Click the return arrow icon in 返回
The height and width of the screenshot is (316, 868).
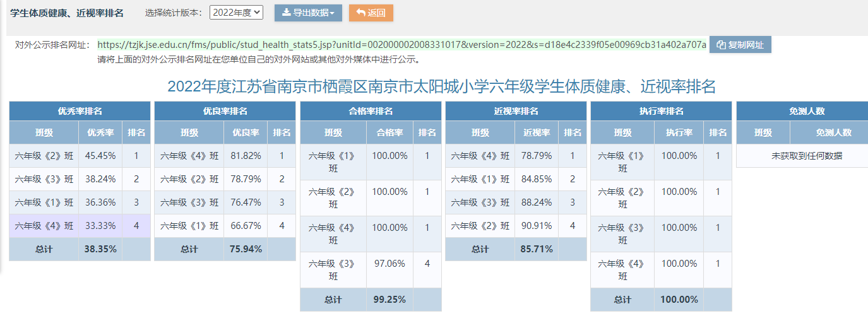coord(361,13)
